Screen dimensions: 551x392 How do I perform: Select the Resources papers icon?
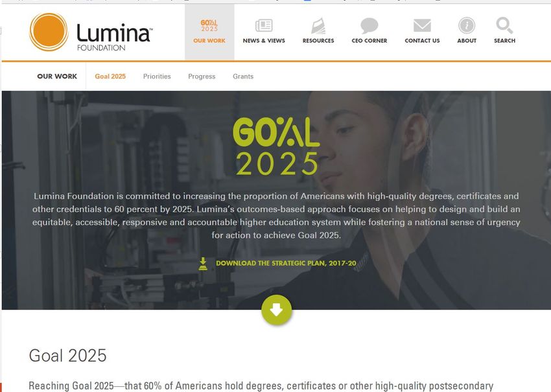click(318, 26)
